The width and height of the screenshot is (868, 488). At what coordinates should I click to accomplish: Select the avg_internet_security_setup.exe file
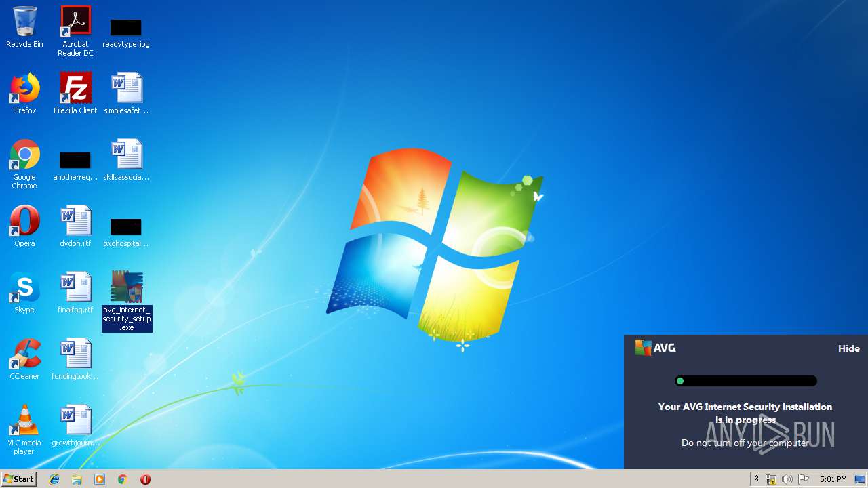(127, 302)
